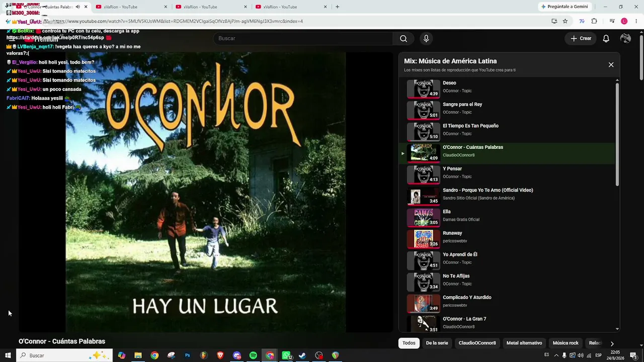Open Copilot from the taskbar

pyautogui.click(x=121, y=355)
